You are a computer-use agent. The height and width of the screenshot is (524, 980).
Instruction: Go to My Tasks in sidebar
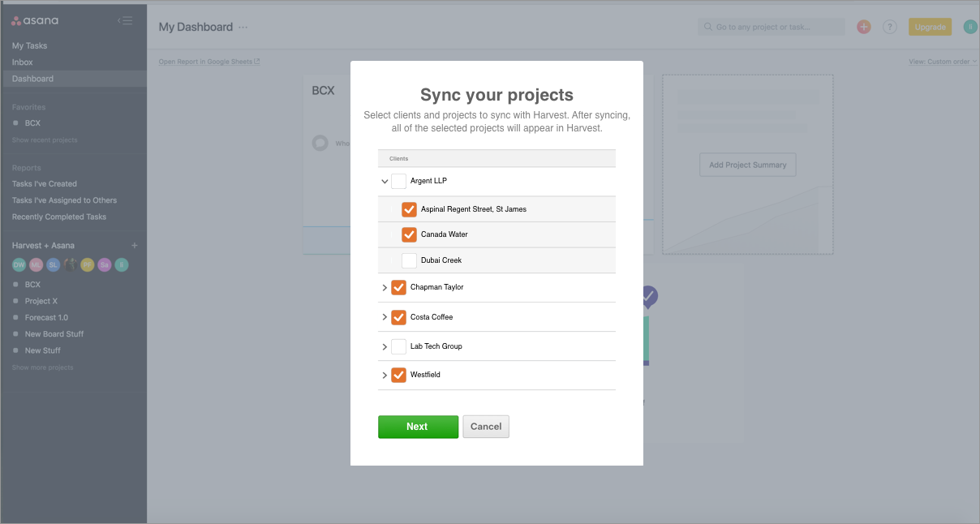pos(29,45)
